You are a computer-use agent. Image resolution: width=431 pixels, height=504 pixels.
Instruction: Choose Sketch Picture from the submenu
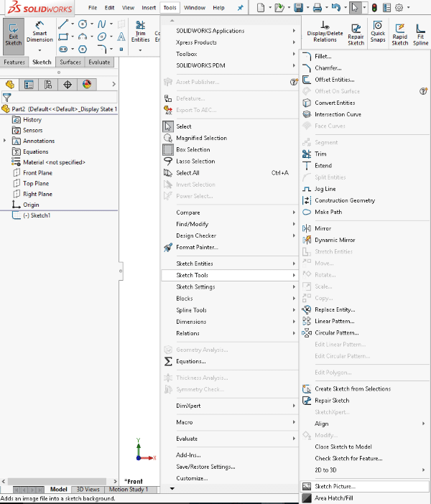click(366, 487)
